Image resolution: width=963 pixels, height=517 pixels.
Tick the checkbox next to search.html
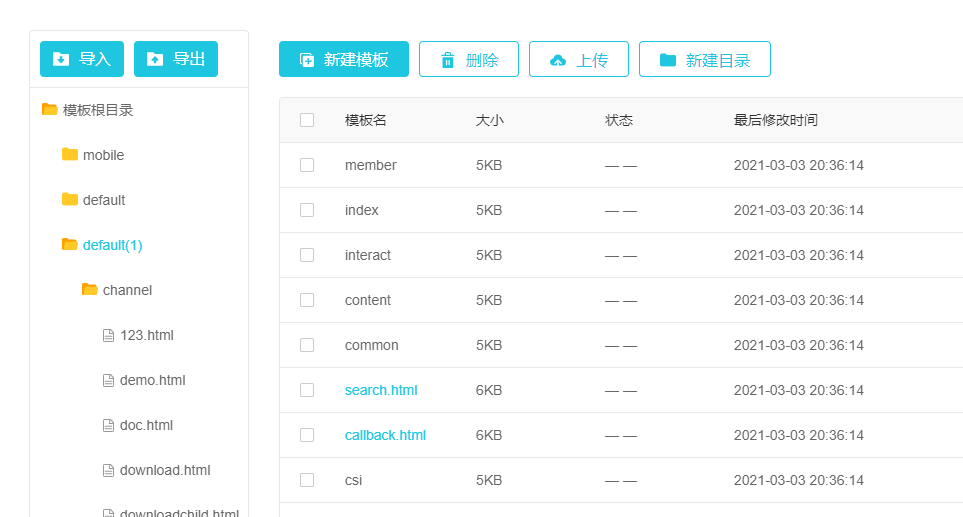coord(307,390)
